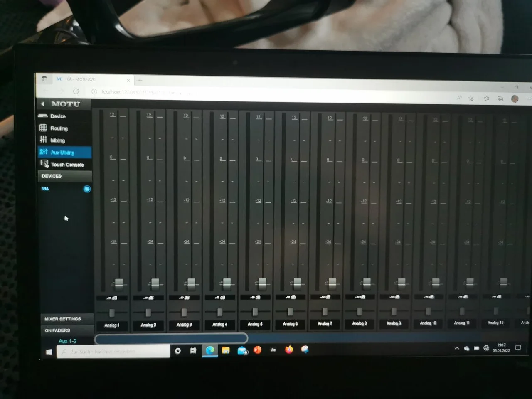This screenshot has height=399, width=532.
Task: Click the dB value field of Analog 5
Action: click(x=255, y=297)
